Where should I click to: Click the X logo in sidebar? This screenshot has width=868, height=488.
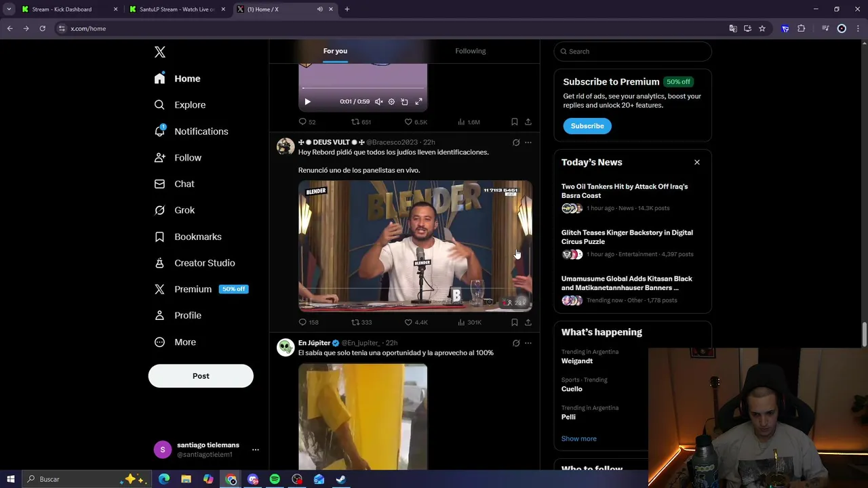[x=160, y=52]
